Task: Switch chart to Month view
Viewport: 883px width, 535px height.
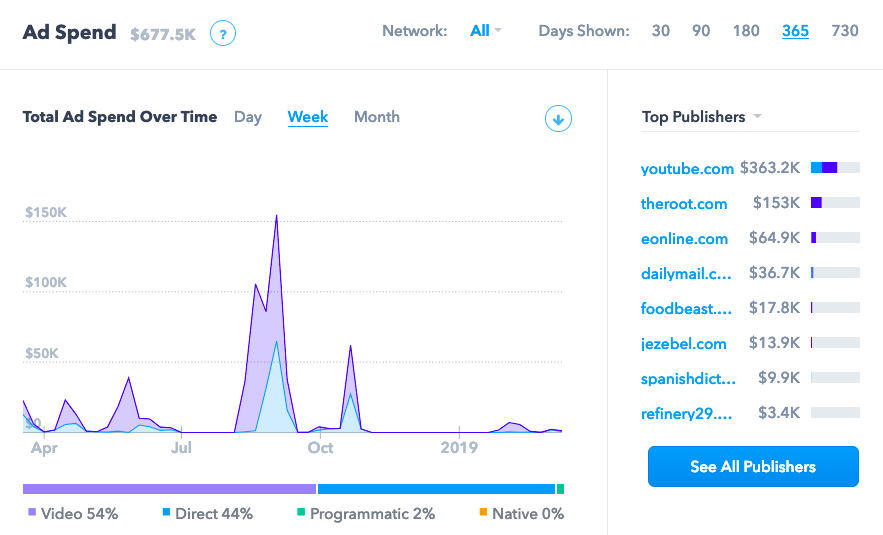Action: [x=377, y=117]
